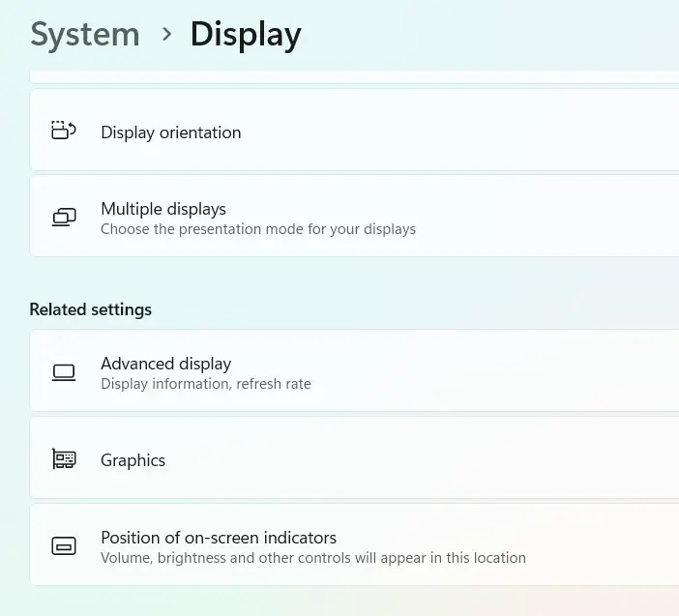Image resolution: width=679 pixels, height=616 pixels.
Task: Select 'Choose the presentation mode' description text
Action: click(x=258, y=230)
